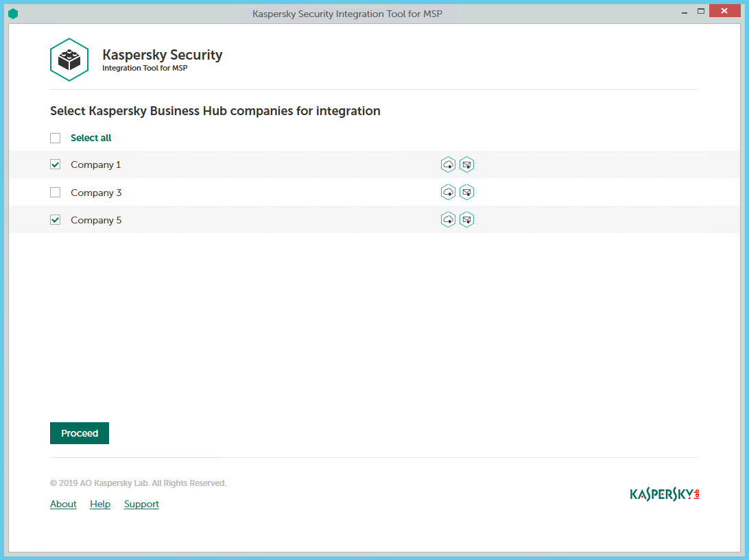Image resolution: width=749 pixels, height=560 pixels.
Task: Open the Help link
Action: pyautogui.click(x=100, y=504)
